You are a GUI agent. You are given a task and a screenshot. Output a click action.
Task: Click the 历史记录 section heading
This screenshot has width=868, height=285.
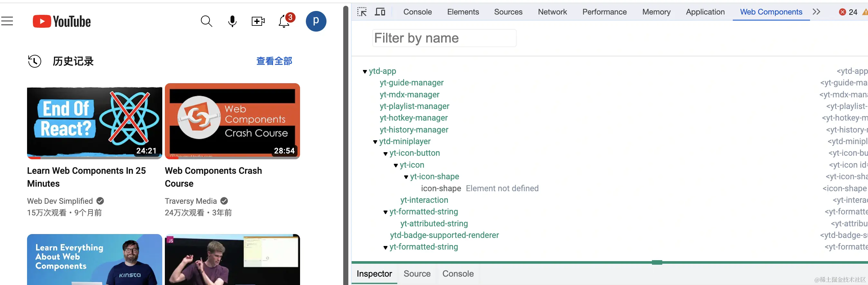coord(73,61)
